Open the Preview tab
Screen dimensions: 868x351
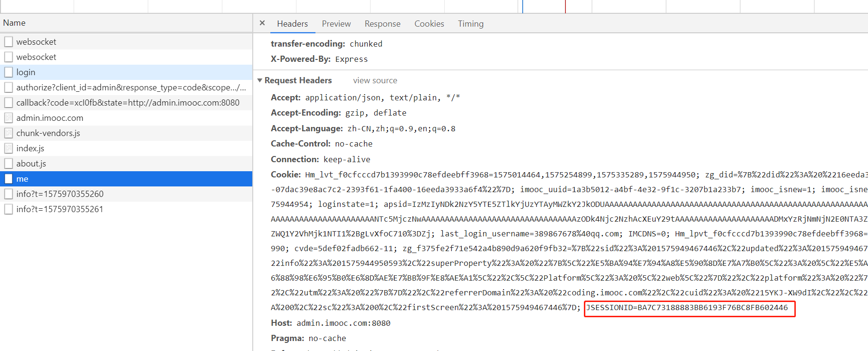click(336, 24)
